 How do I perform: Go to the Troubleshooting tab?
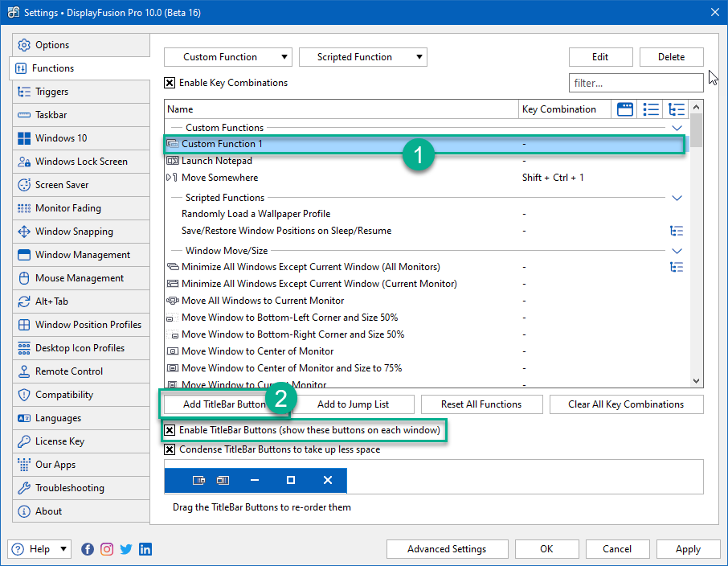[81, 488]
